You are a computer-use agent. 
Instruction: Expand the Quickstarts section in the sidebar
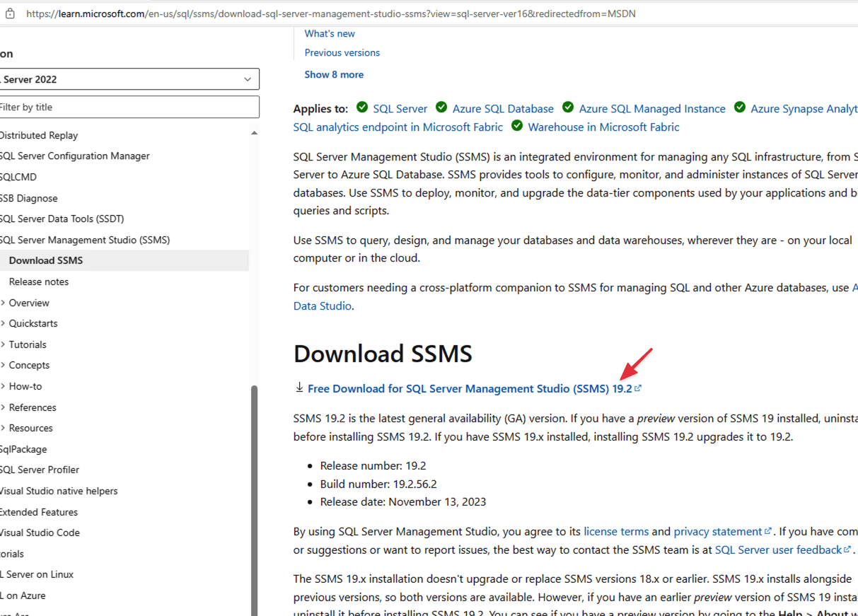pos(4,323)
